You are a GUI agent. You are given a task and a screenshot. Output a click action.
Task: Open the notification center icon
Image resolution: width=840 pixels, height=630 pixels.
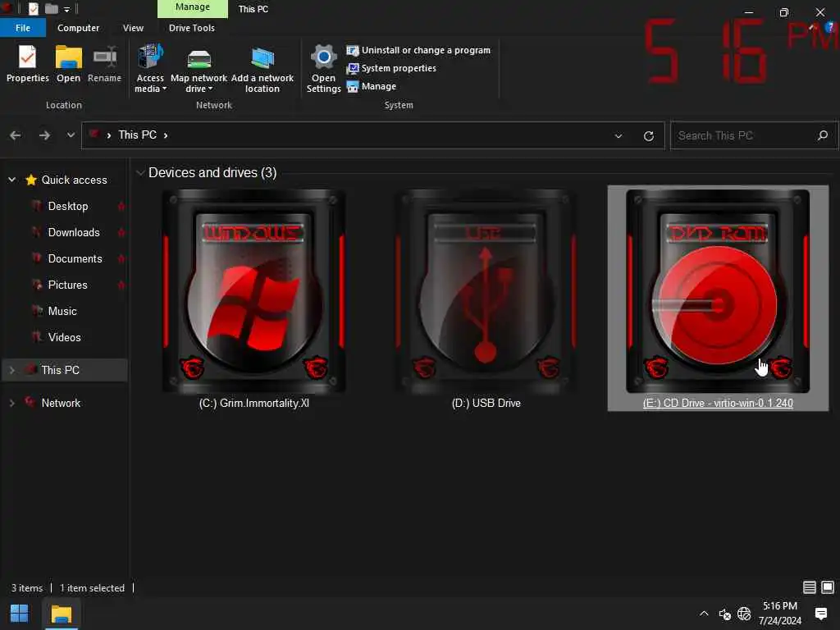click(x=820, y=614)
